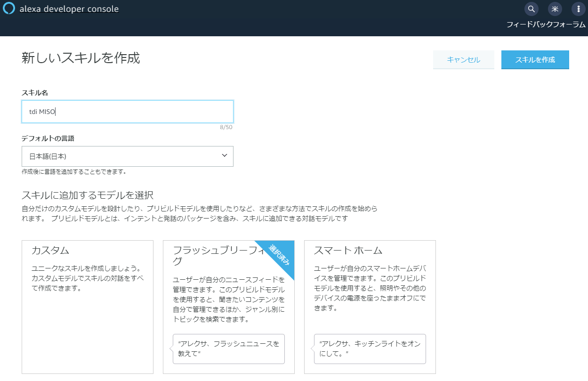Open the user account icon menu
588x381 pixels.
[555, 9]
